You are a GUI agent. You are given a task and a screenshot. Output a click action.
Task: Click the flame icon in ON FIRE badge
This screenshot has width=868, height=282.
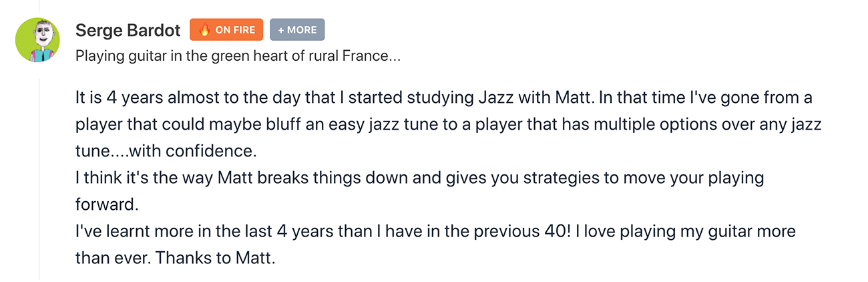(205, 30)
